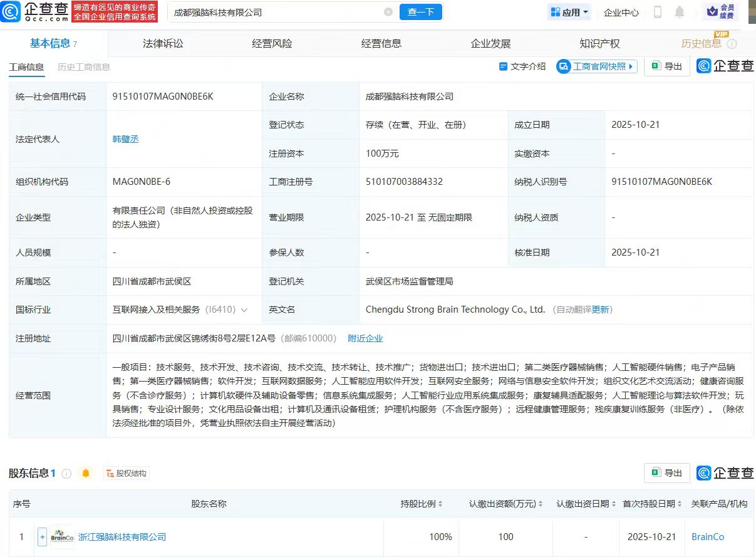
Task: Click the 文字介绍 icon
Action: click(503, 66)
